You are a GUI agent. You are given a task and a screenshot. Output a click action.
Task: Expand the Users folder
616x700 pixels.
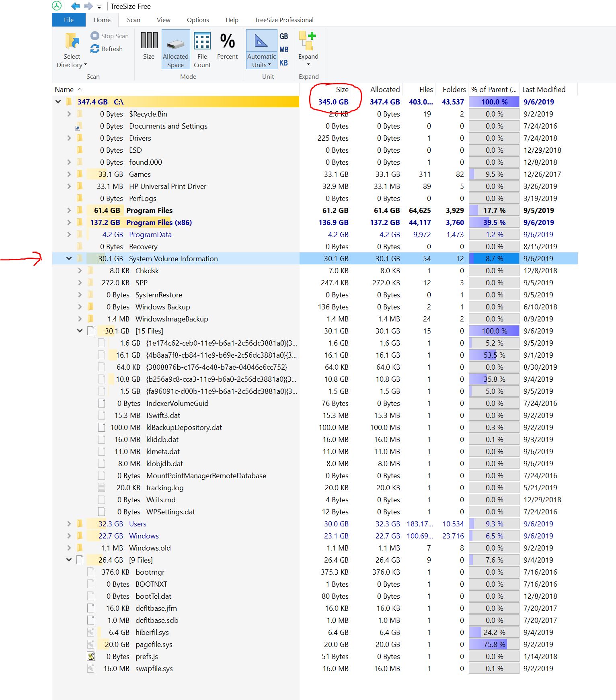point(69,524)
